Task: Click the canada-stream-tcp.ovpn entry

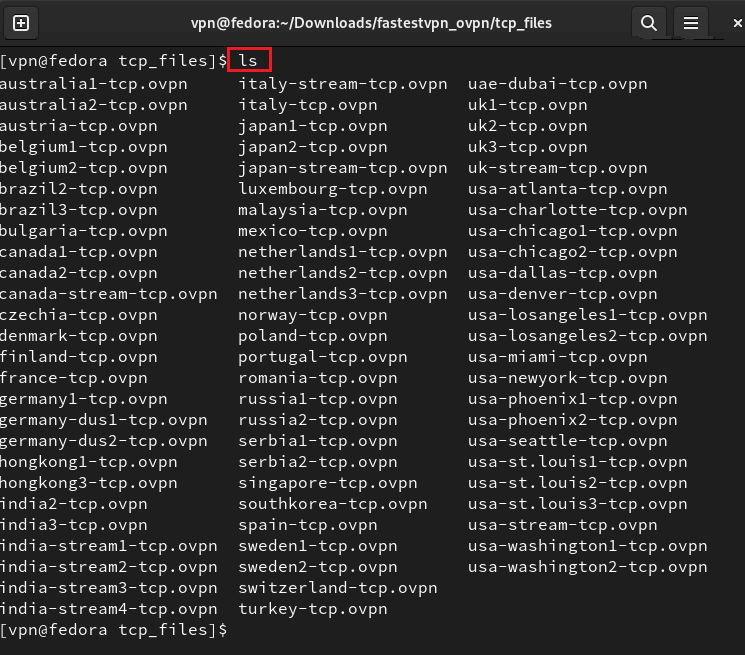Action: [108, 294]
